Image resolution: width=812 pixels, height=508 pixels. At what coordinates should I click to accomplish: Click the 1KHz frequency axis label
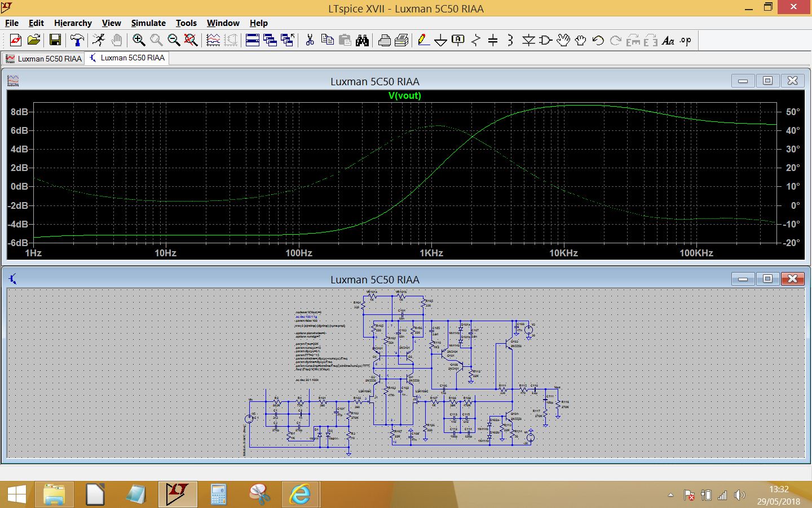431,253
